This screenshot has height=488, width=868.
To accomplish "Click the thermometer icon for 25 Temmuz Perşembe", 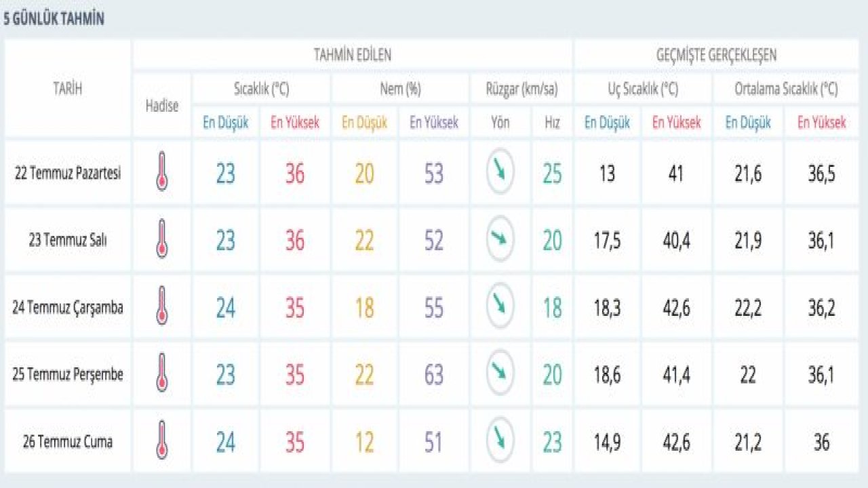I will (161, 373).
